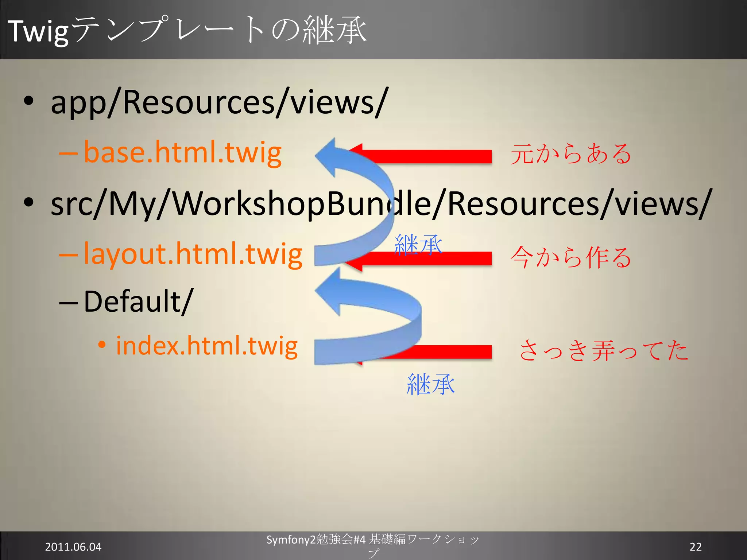Click the red note '元からある'
The width and height of the screenshot is (747, 560).
point(571,154)
